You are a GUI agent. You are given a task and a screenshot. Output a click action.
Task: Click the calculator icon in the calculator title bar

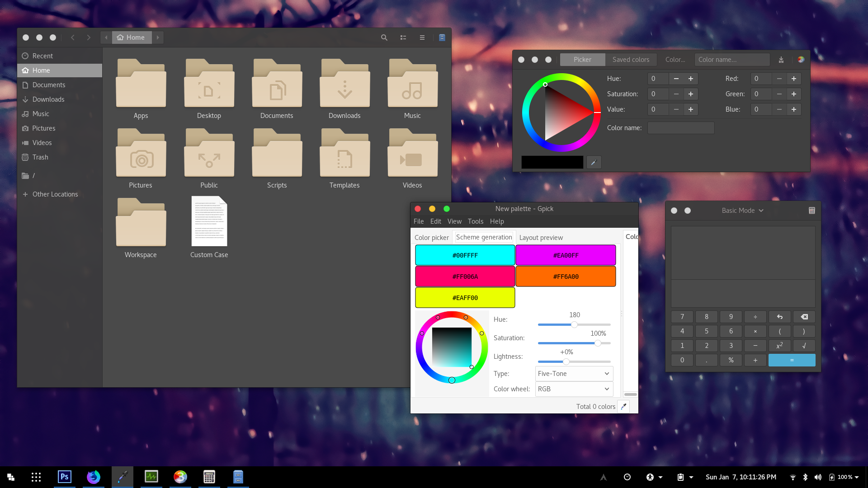[811, 210]
